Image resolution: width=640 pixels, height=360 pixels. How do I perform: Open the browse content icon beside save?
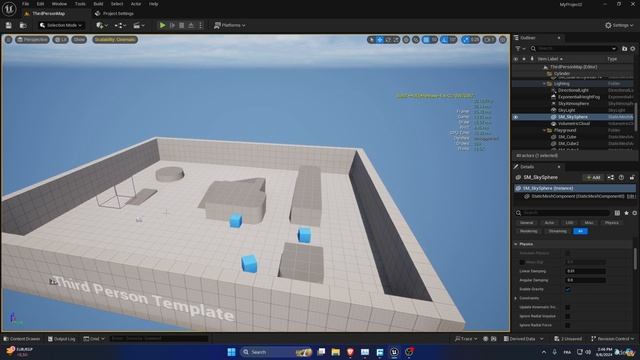coord(23,25)
